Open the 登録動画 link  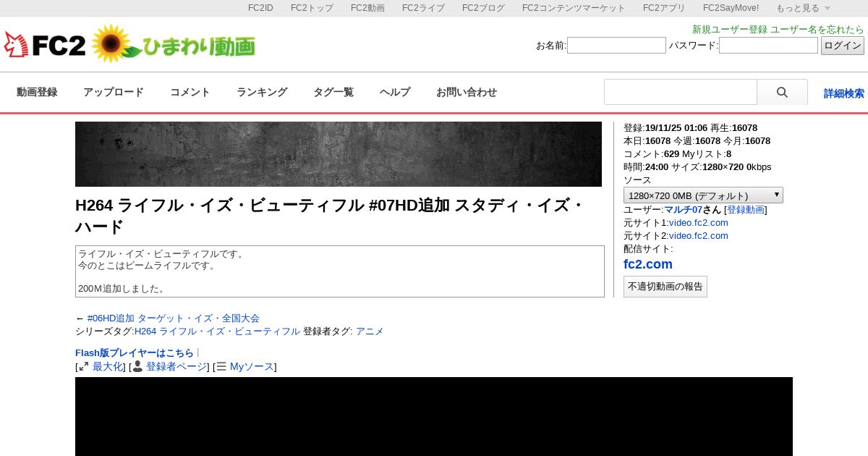click(746, 209)
